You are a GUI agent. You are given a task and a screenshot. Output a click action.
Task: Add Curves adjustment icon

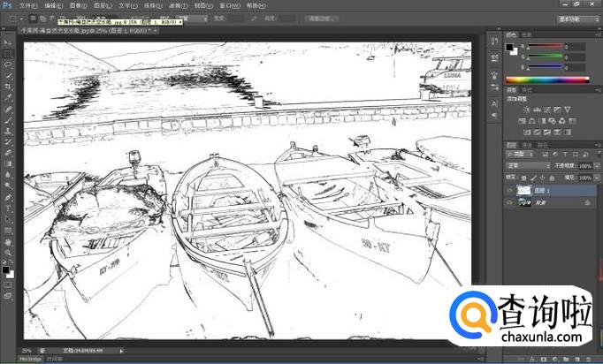pos(547,110)
